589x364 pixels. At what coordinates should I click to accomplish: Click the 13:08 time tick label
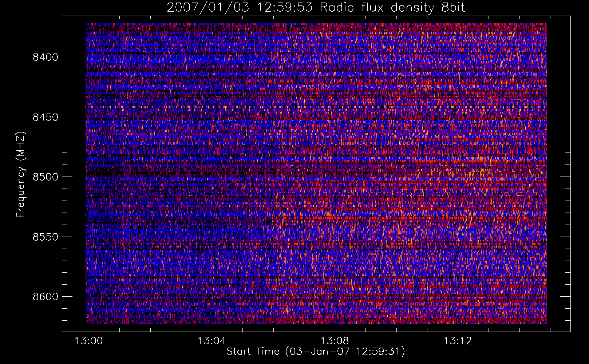coord(335,341)
